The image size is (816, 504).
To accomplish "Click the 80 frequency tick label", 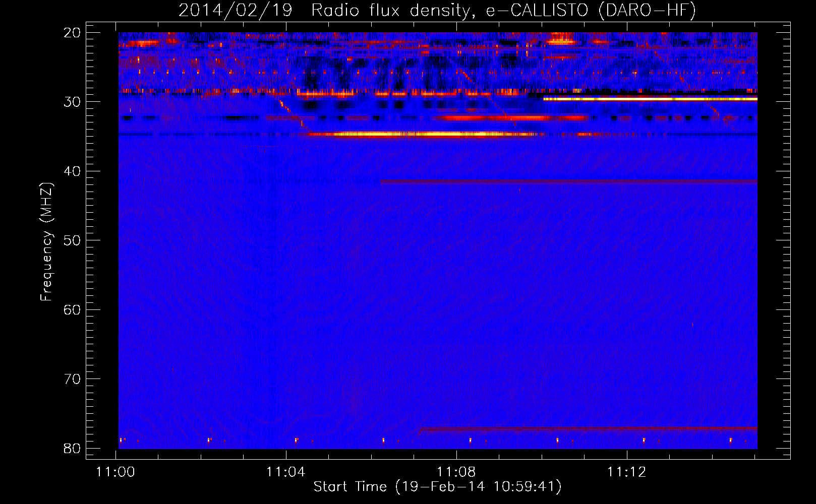I will 73,448.
